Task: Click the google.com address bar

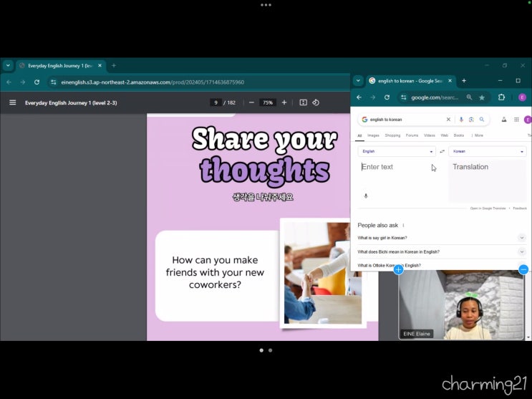Action: pos(435,97)
